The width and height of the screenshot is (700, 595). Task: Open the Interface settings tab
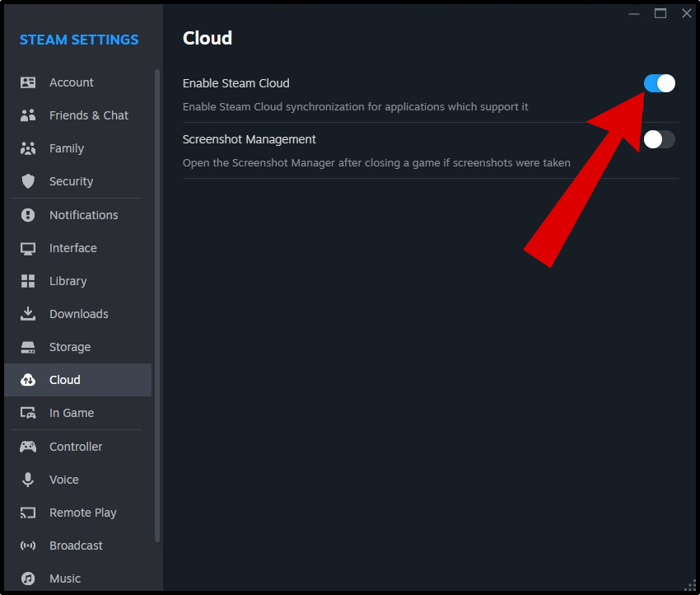pyautogui.click(x=72, y=248)
